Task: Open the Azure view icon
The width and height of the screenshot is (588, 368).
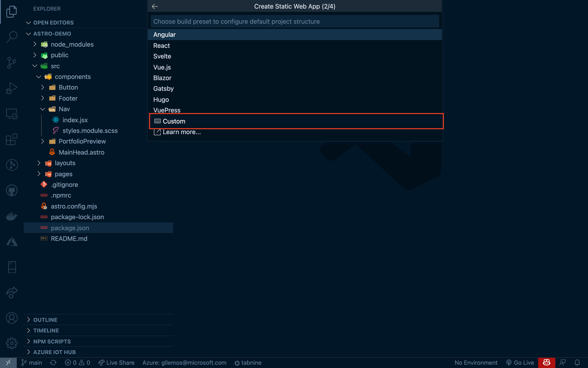Action: coord(12,241)
